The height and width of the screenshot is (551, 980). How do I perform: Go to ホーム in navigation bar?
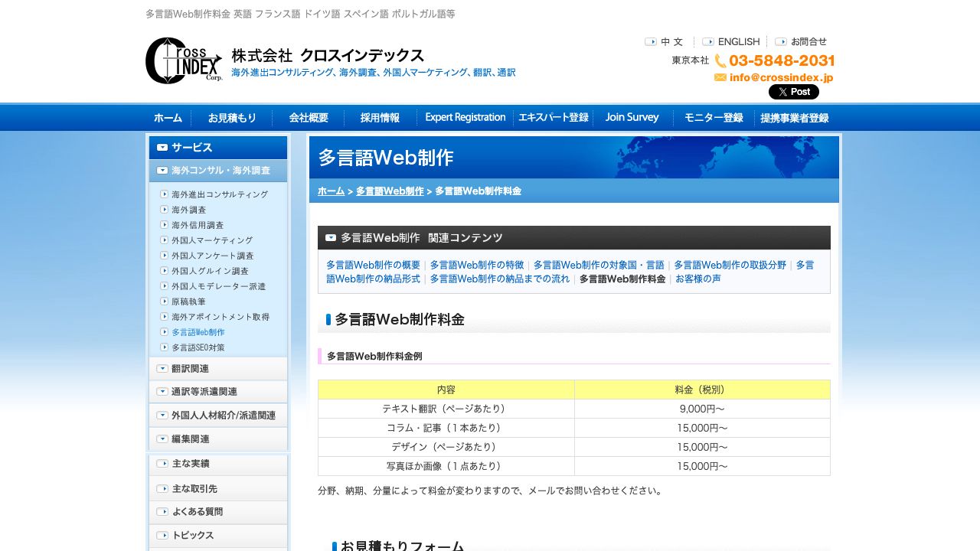click(168, 118)
